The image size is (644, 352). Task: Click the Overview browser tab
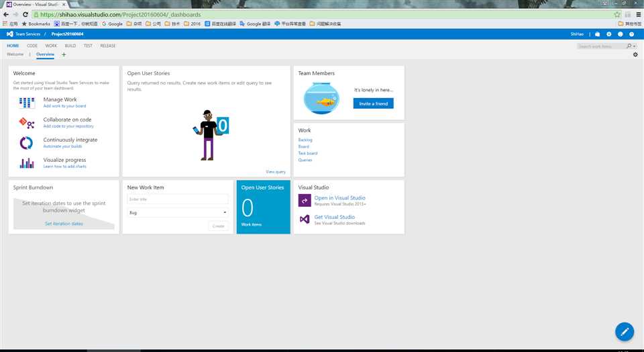coord(36,4)
